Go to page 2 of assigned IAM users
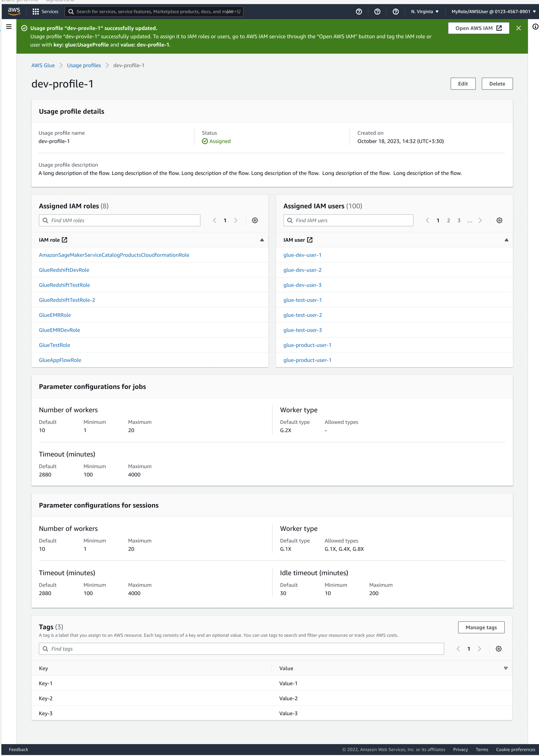This screenshot has height=756, width=539. tap(449, 220)
